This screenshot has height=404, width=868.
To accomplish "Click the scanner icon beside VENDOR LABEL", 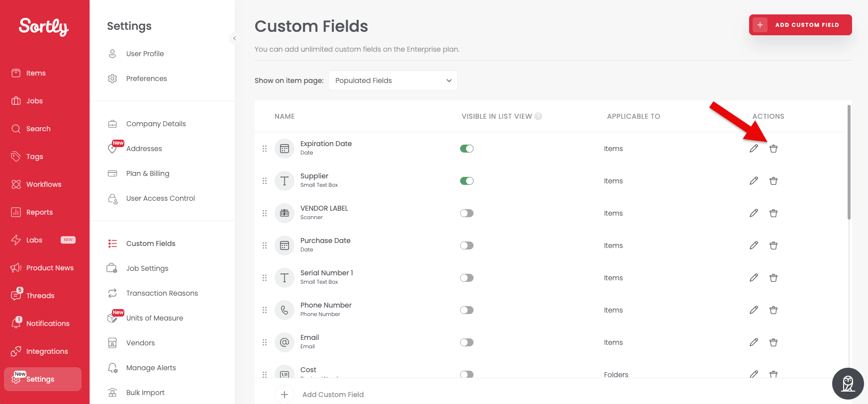I will pyautogui.click(x=285, y=213).
